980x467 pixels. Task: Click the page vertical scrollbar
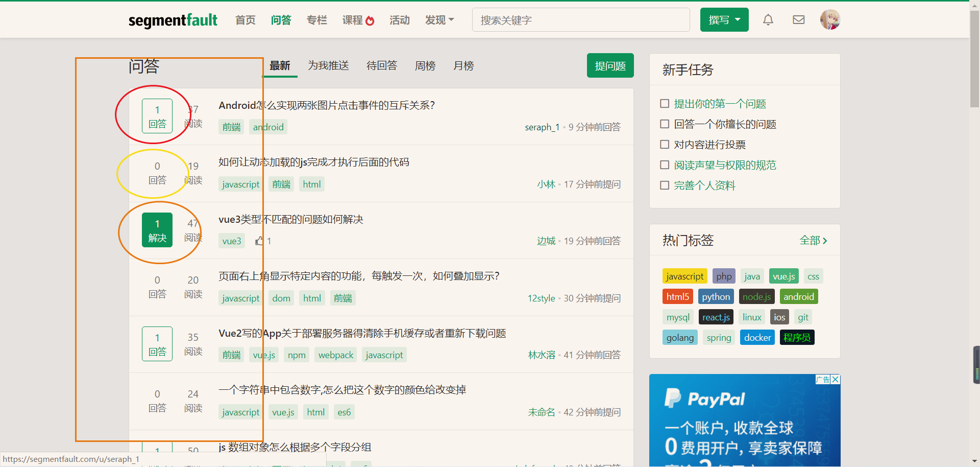pos(974,59)
